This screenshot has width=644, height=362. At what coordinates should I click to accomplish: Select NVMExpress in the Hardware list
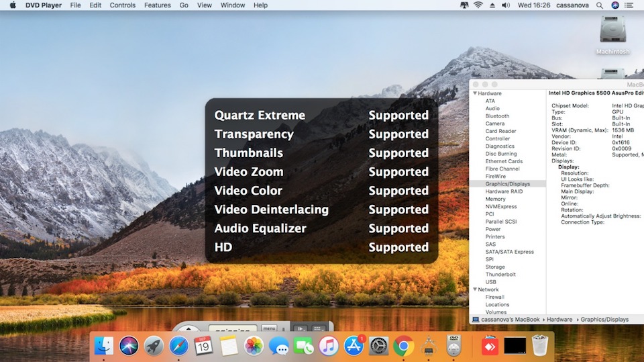pos(501,206)
